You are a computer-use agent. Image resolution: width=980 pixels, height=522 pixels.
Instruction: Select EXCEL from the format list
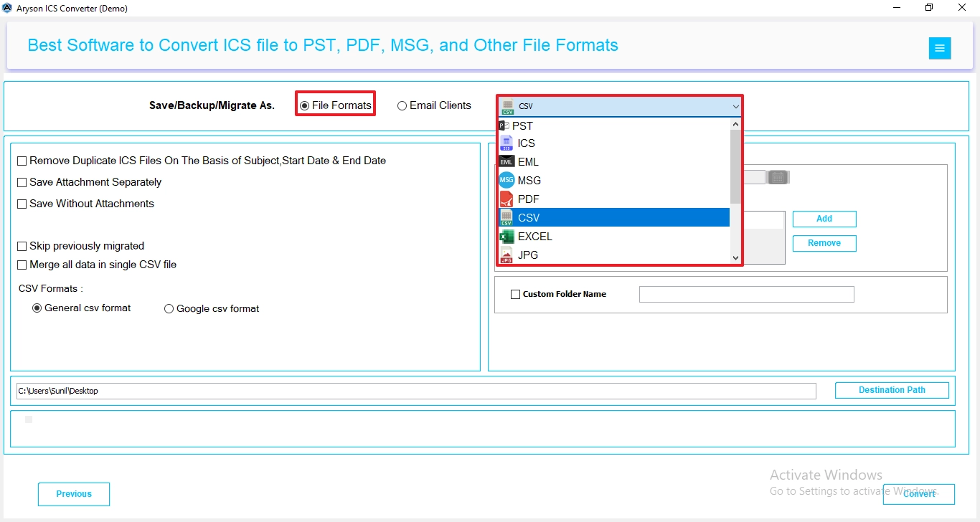click(614, 237)
